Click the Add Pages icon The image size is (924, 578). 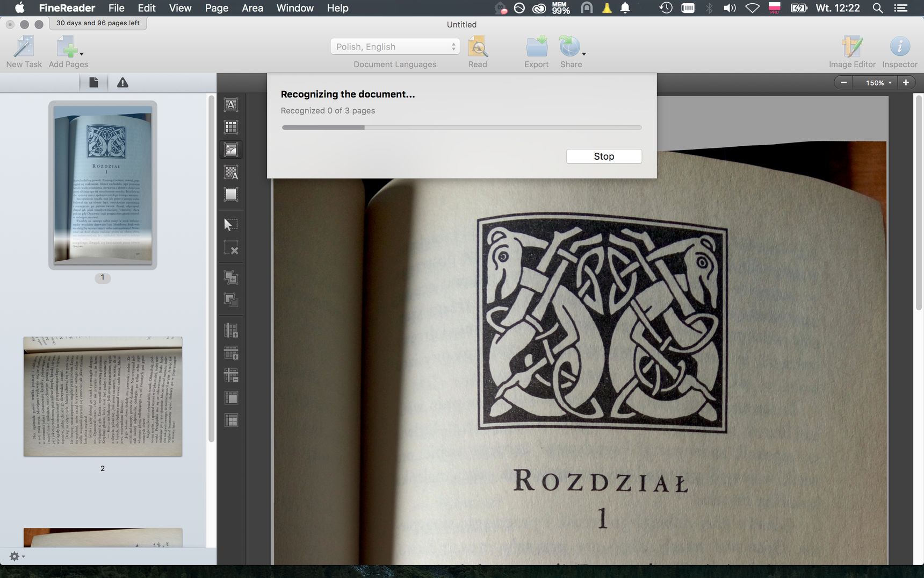66,47
